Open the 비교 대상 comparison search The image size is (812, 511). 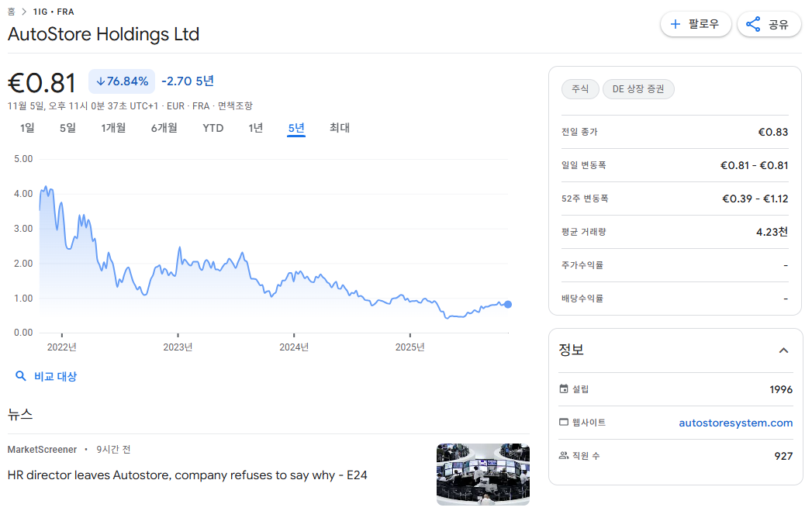(x=46, y=376)
